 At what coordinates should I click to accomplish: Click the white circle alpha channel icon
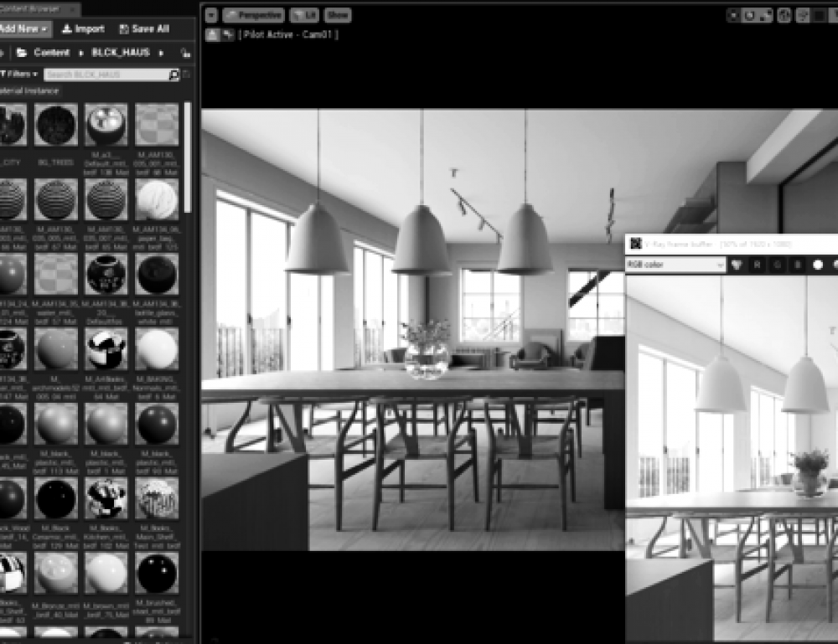pyautogui.click(x=818, y=265)
